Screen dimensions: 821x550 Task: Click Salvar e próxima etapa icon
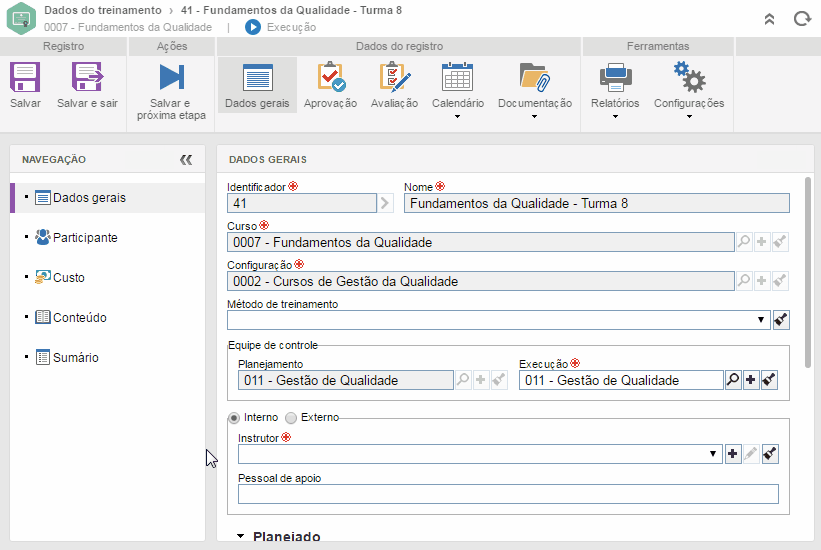[171, 79]
